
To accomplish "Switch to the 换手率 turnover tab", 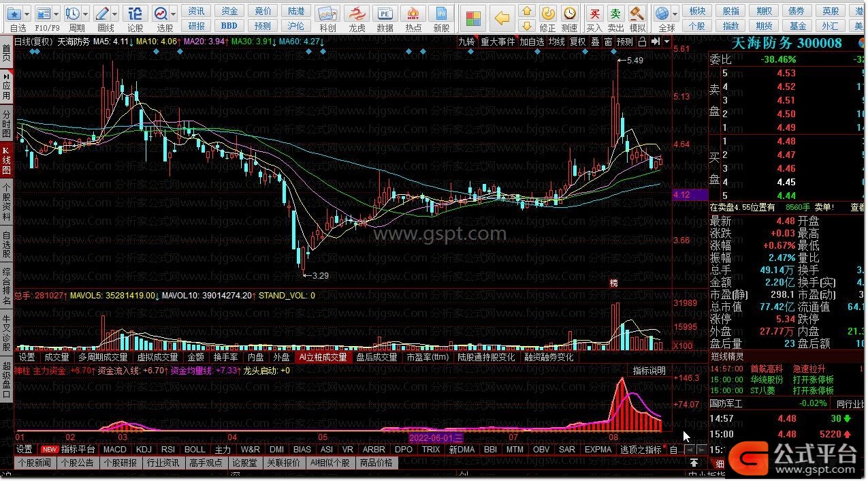I will [x=226, y=357].
